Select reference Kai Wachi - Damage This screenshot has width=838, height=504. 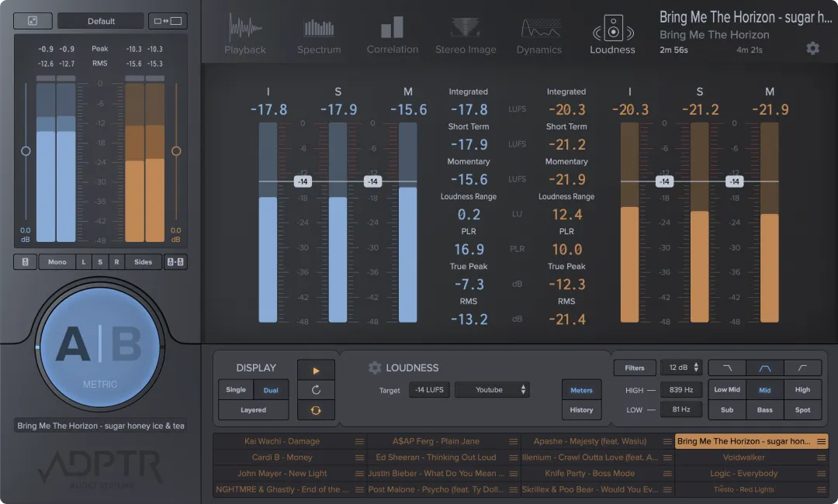tap(282, 441)
